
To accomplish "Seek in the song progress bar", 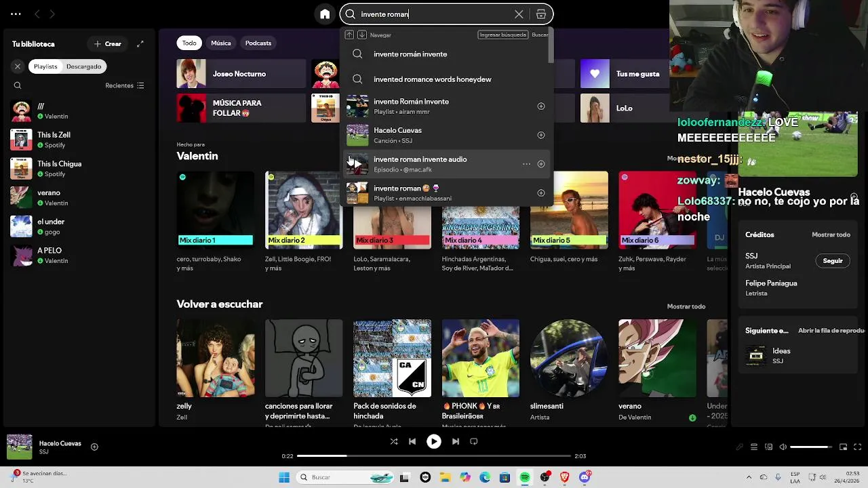I will click(x=434, y=456).
